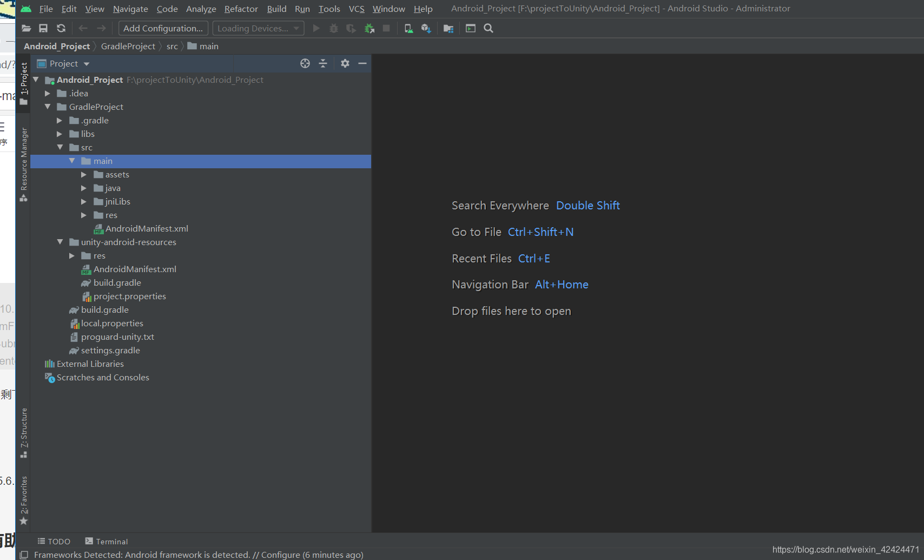Click src in the breadcrumb bar

pos(172,46)
